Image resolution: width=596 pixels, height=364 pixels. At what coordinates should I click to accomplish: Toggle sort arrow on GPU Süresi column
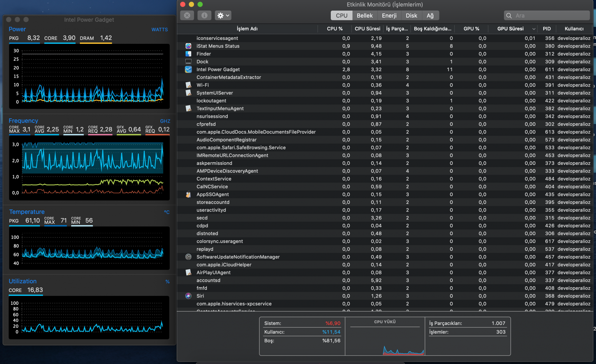533,29
